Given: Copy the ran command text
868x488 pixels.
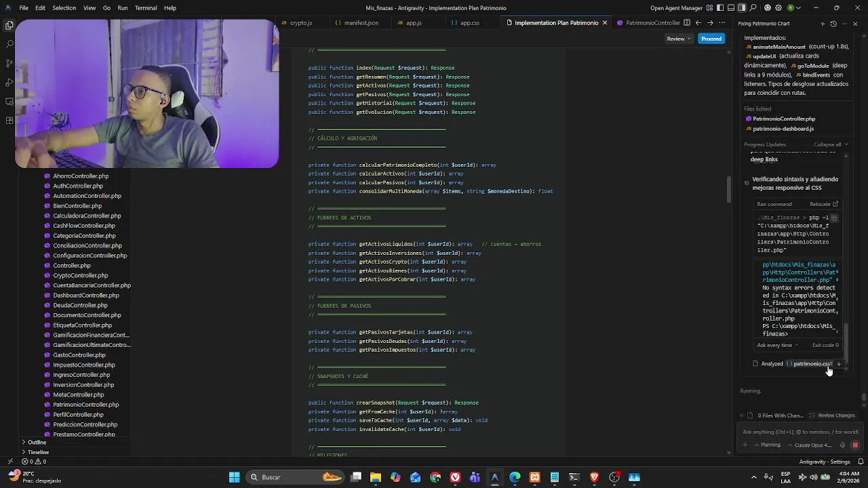Looking at the screenshot, I should tap(834, 218).
